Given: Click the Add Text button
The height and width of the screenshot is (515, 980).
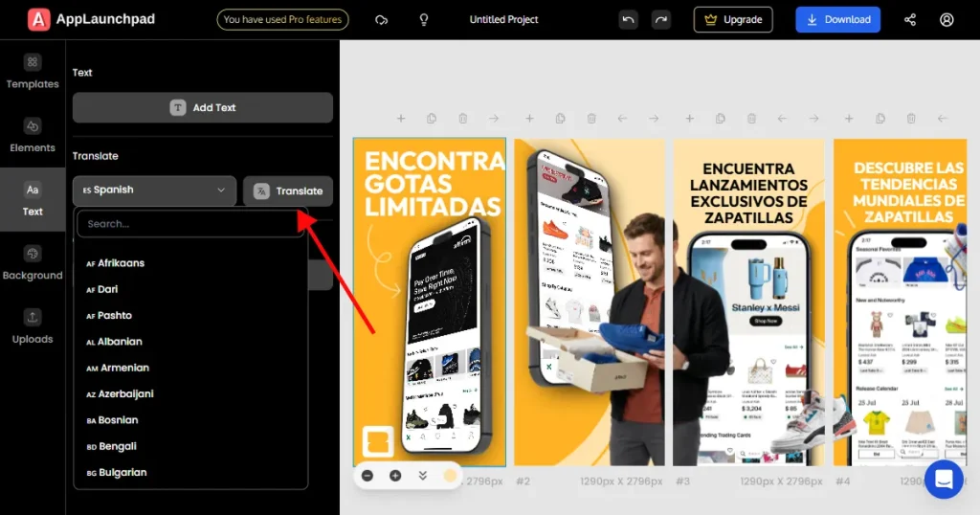Looking at the screenshot, I should 203,107.
